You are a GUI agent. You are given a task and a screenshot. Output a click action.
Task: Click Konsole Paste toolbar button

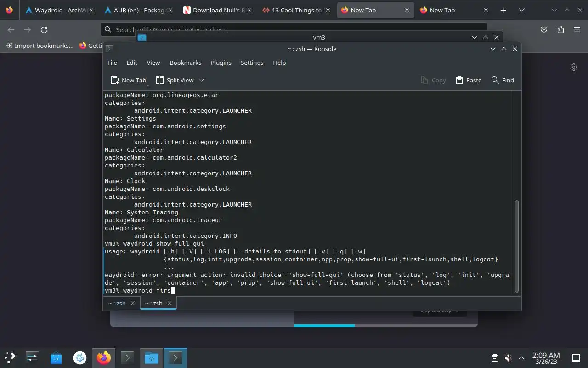click(x=469, y=80)
